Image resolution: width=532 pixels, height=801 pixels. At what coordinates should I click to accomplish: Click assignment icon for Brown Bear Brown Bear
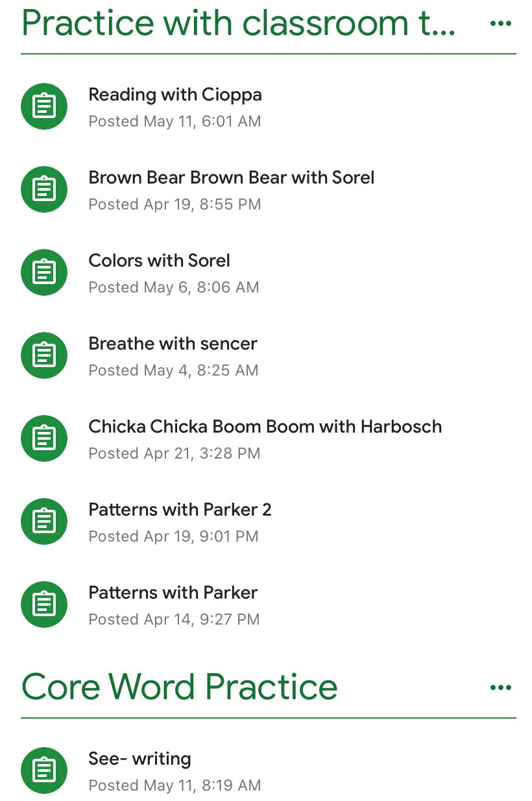[44, 189]
